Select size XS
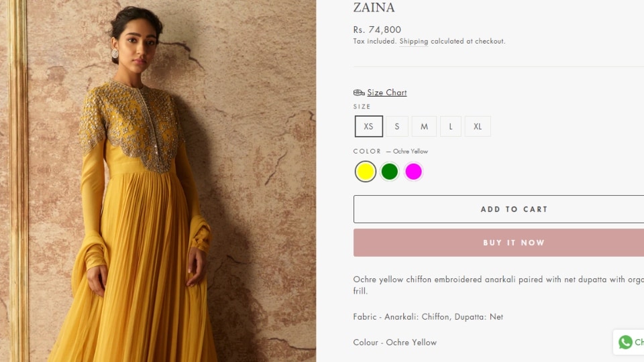644x362 pixels. tap(368, 127)
